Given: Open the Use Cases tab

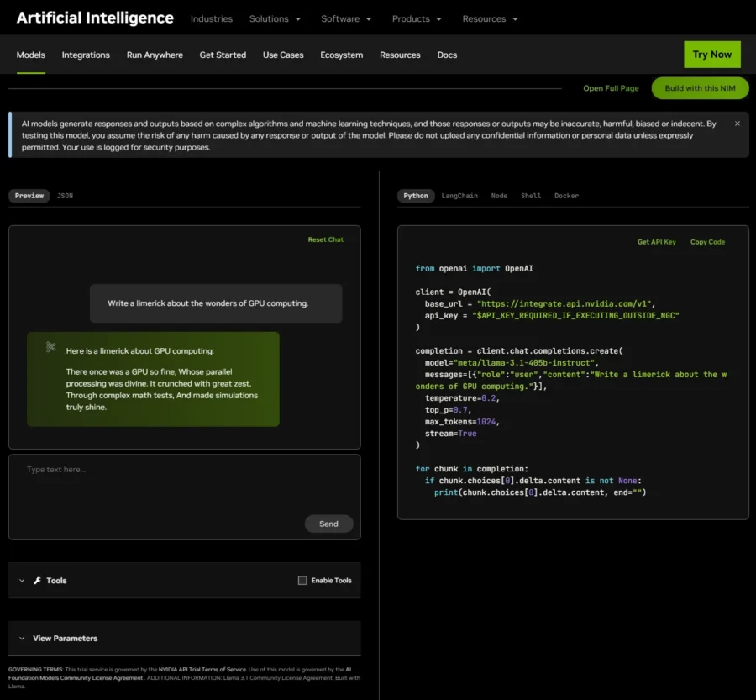Looking at the screenshot, I should [x=283, y=55].
